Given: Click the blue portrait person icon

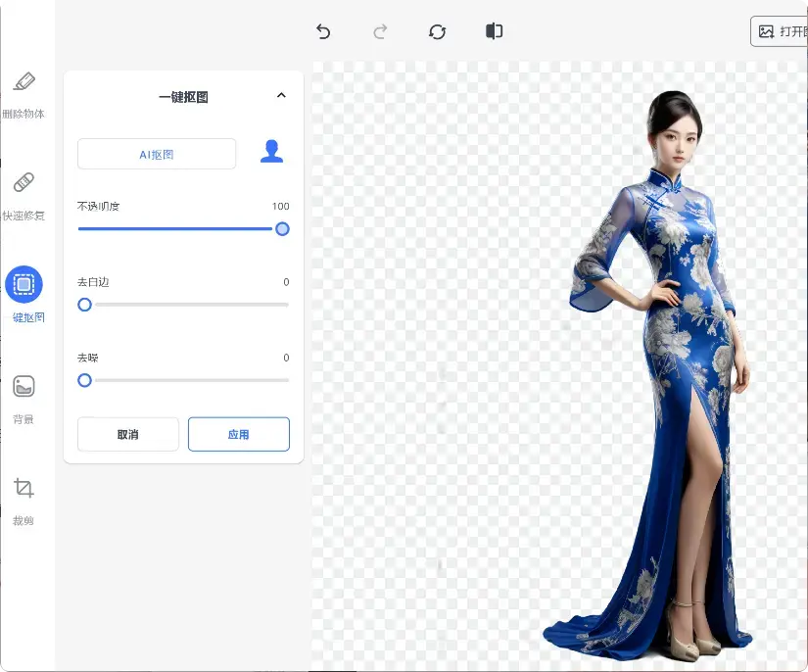Looking at the screenshot, I should (271, 152).
